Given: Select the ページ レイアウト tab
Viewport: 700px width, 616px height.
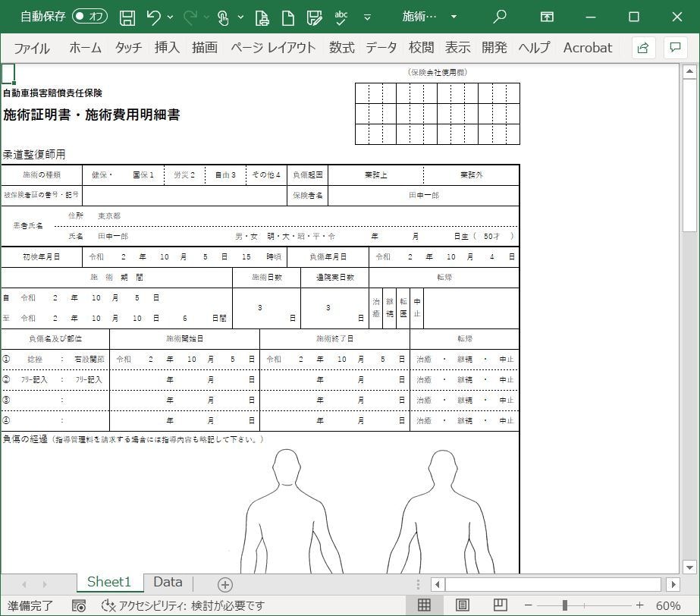Looking at the screenshot, I should (273, 48).
